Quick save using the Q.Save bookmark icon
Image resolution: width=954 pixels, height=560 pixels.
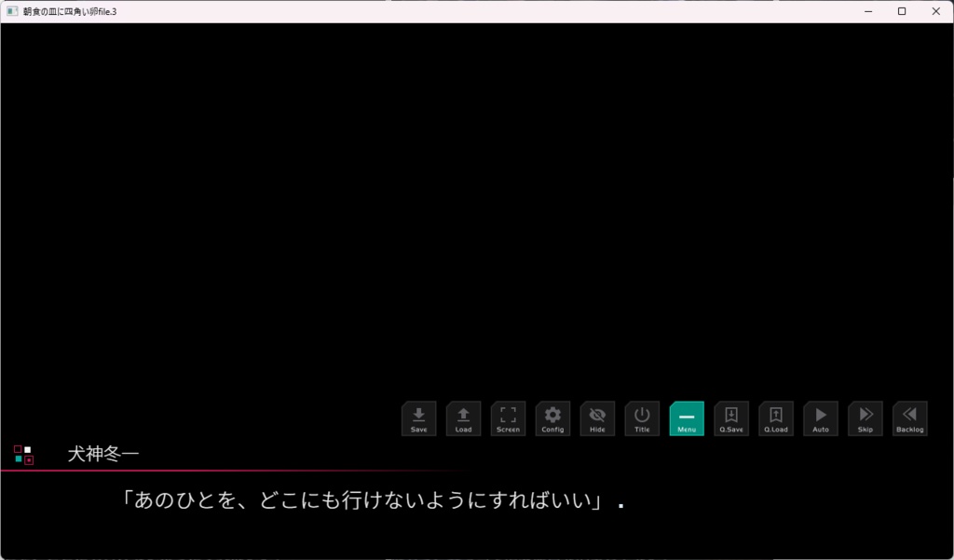(x=731, y=418)
